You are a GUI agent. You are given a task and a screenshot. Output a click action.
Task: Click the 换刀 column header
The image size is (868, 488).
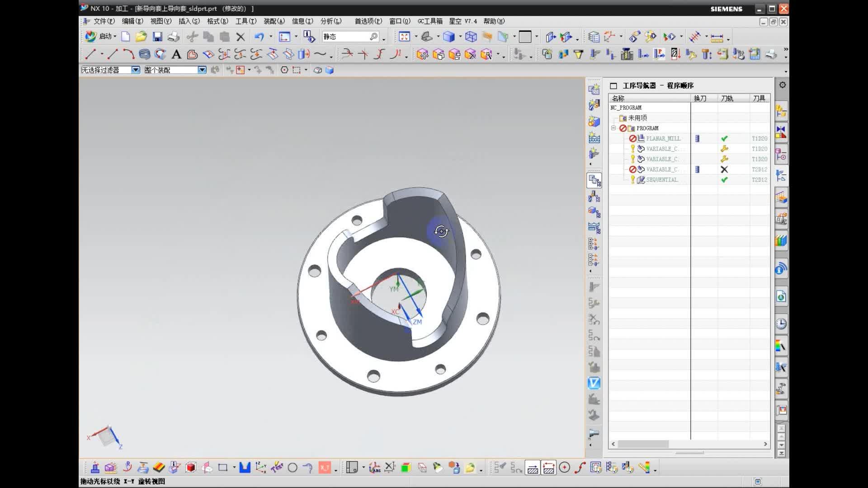coord(704,98)
